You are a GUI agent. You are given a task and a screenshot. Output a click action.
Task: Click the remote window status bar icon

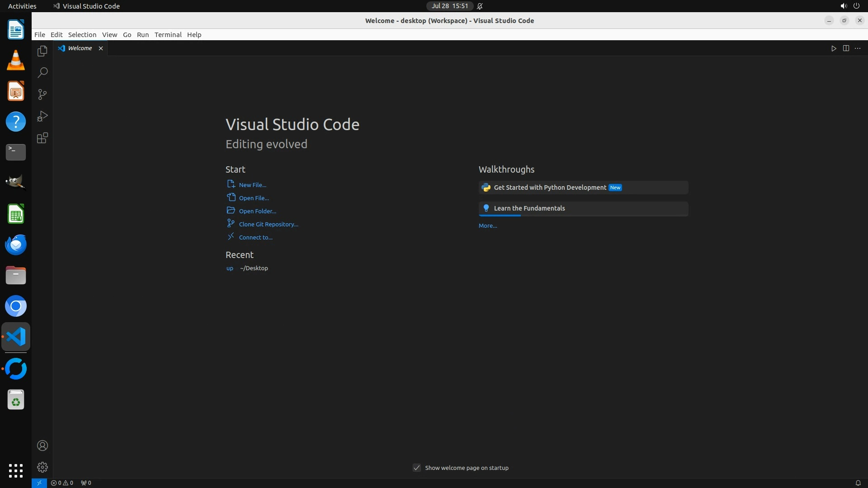click(39, 483)
